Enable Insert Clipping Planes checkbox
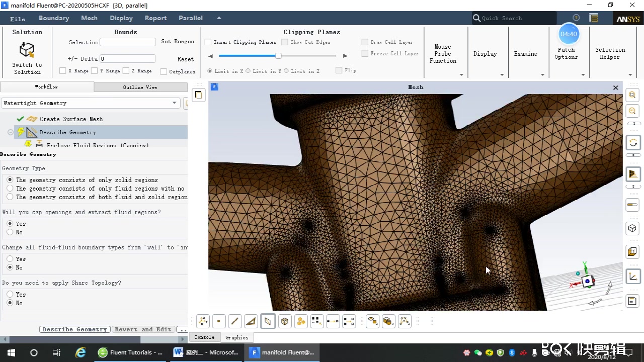Viewport: 644px width, 362px height. point(208,42)
